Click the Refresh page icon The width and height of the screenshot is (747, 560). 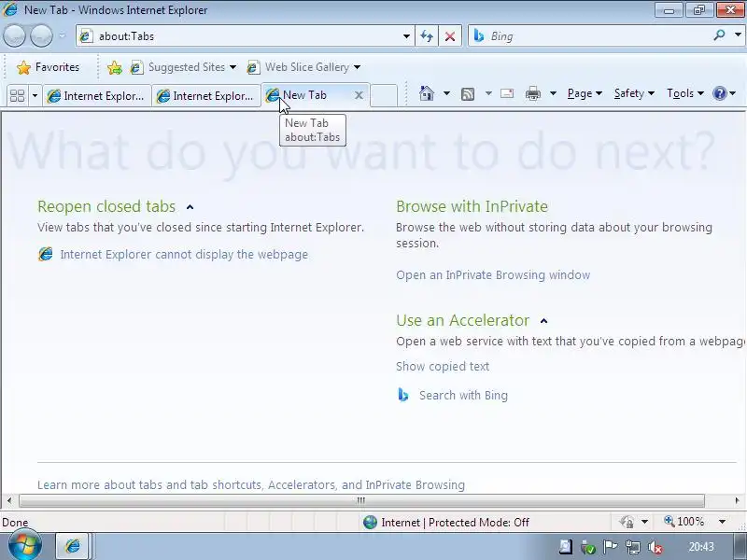(427, 36)
